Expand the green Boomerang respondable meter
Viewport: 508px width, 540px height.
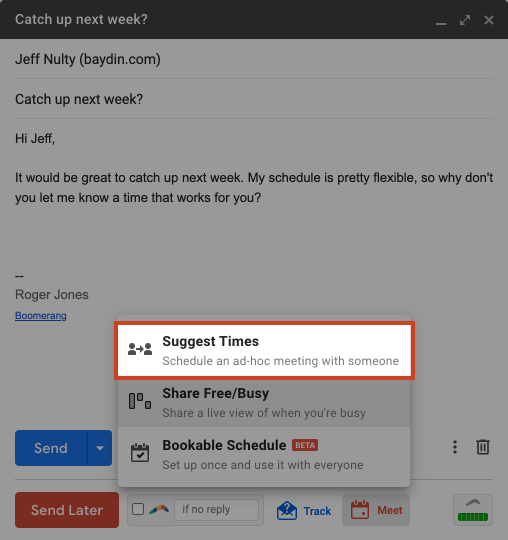pos(473,510)
